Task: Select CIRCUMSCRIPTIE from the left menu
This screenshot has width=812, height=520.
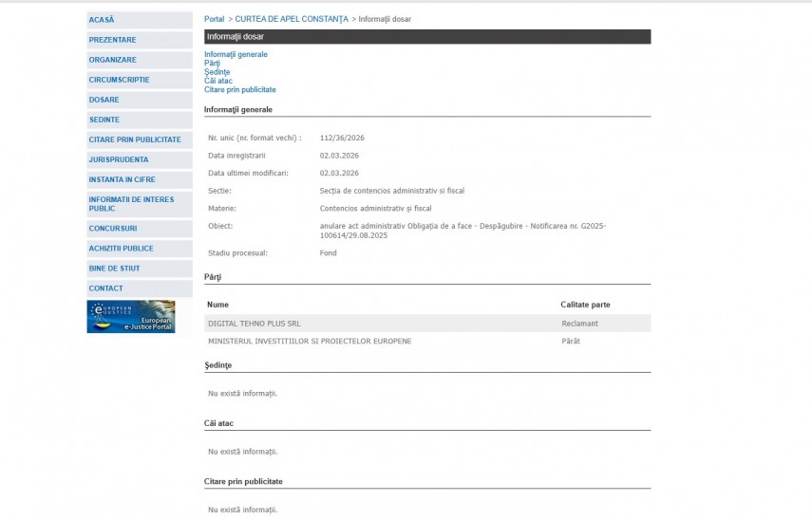Action: (119, 80)
